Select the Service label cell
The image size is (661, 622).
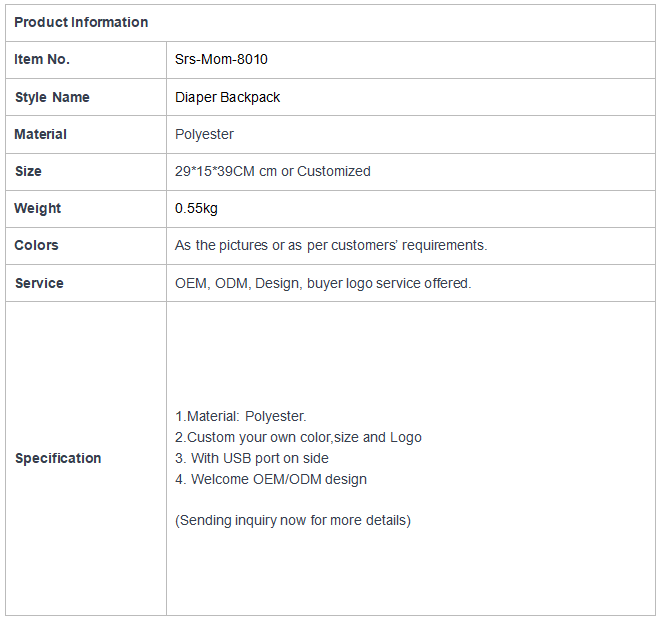pos(86,283)
